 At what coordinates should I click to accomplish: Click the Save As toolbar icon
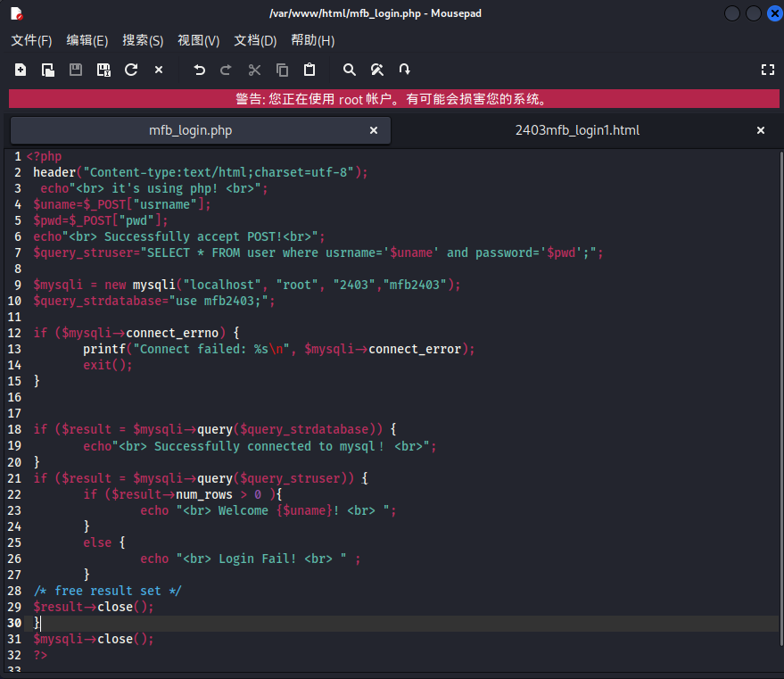103,70
